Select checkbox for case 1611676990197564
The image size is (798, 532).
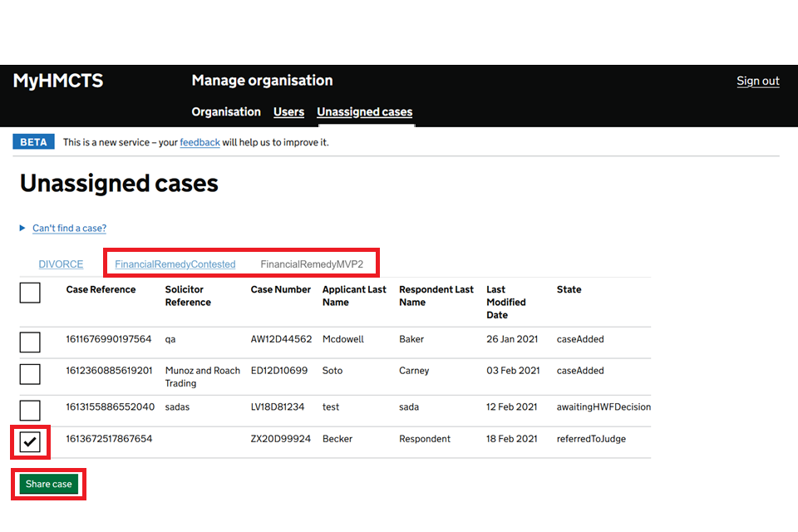pyautogui.click(x=30, y=342)
